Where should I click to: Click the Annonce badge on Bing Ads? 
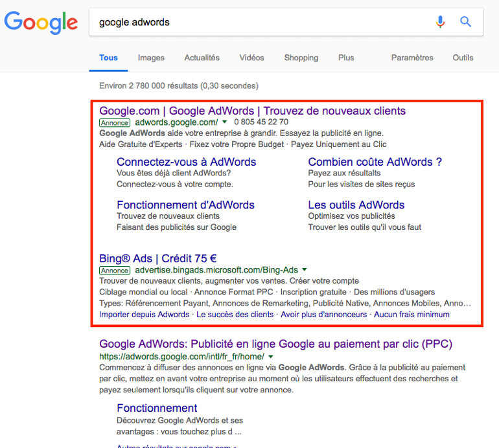point(115,271)
